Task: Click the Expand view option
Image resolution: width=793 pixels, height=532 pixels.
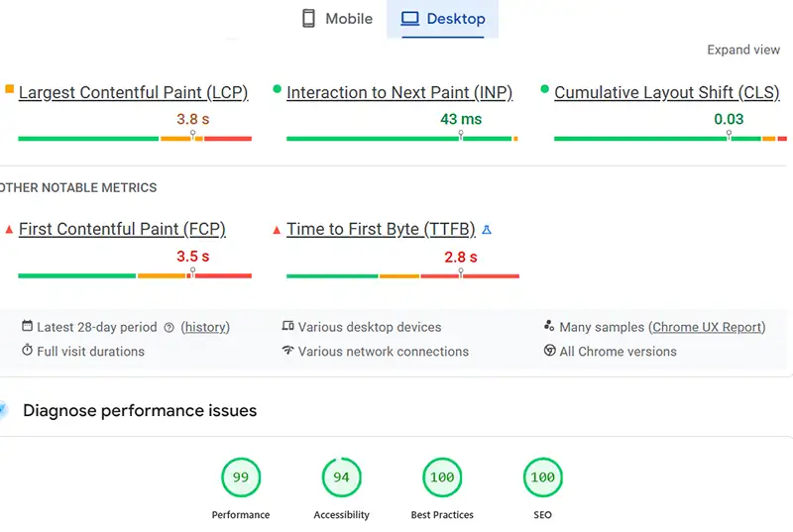Action: 742,50
